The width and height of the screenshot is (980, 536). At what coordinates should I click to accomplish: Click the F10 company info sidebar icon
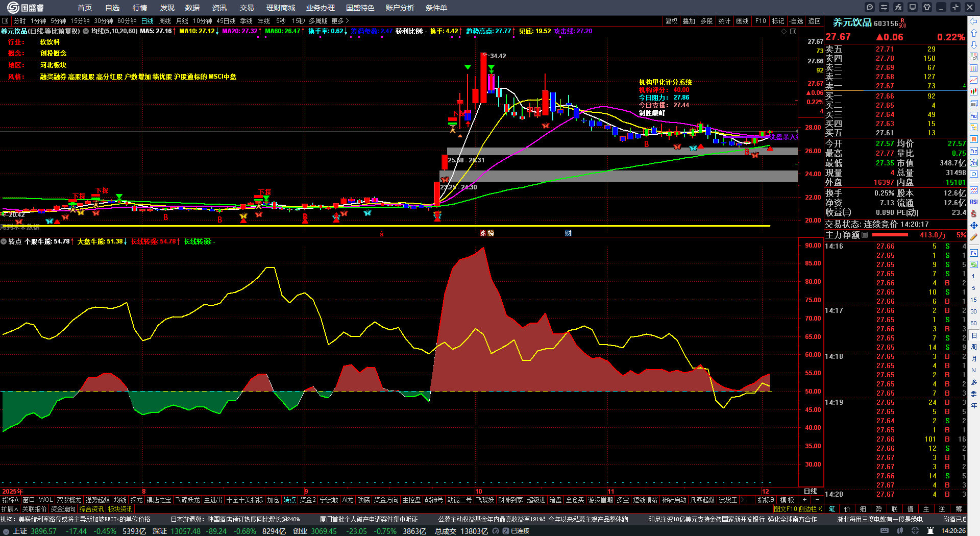pos(974,116)
